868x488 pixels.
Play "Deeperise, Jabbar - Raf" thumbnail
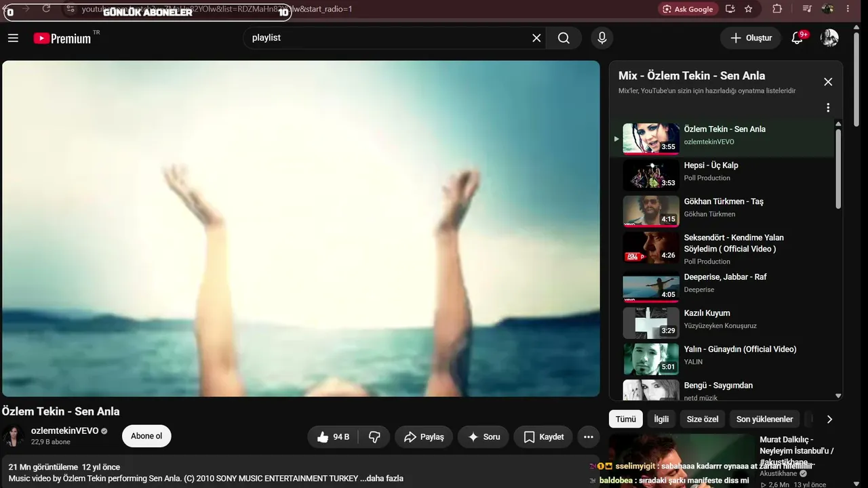pos(651,287)
